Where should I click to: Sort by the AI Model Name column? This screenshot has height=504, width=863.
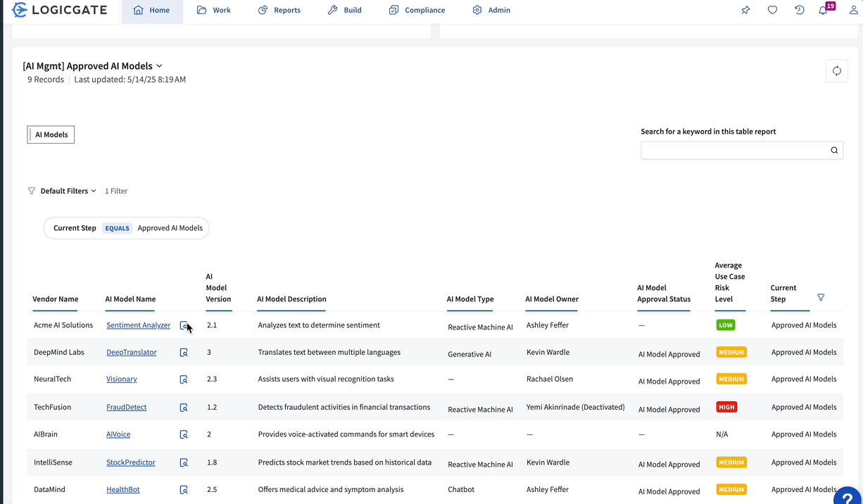click(x=130, y=299)
